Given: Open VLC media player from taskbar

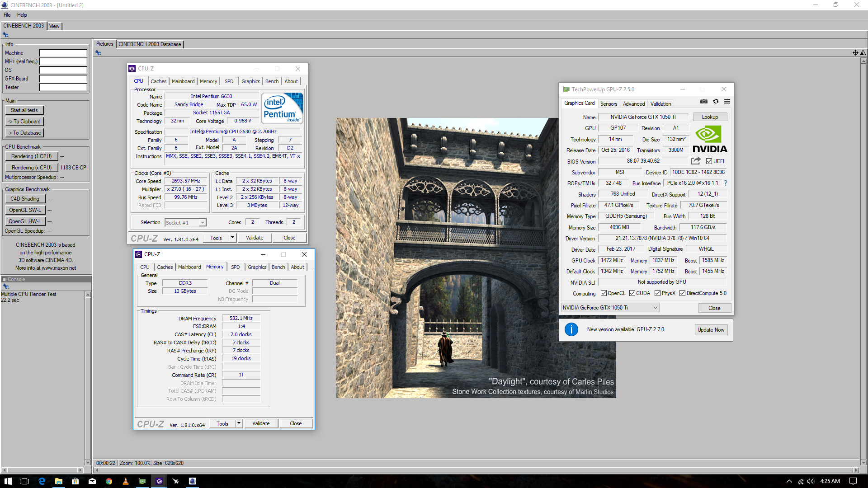Looking at the screenshot, I should pos(126,481).
